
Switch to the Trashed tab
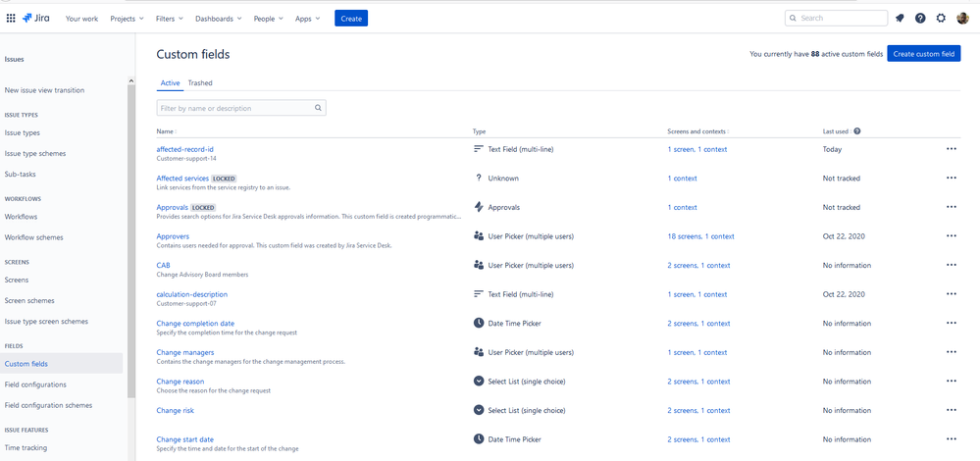click(200, 82)
